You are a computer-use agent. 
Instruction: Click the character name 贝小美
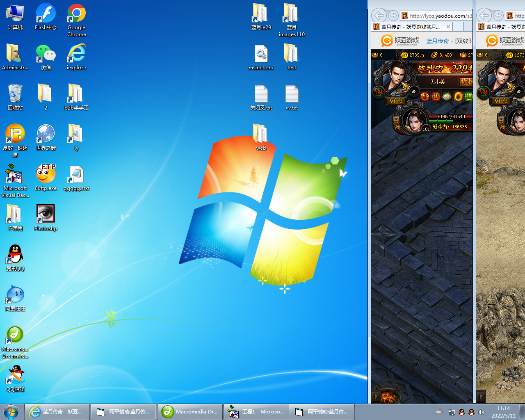click(437, 82)
